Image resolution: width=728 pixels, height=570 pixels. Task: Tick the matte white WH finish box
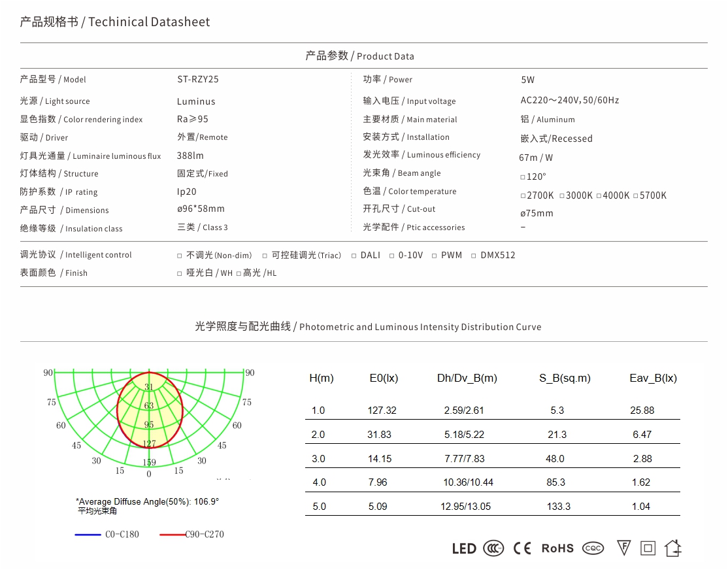[180, 273]
